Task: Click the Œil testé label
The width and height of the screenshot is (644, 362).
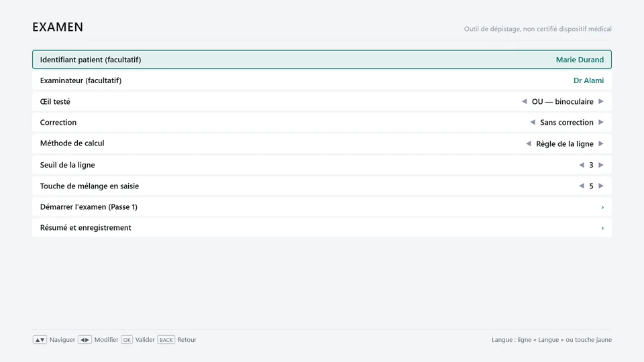Action: point(55,101)
